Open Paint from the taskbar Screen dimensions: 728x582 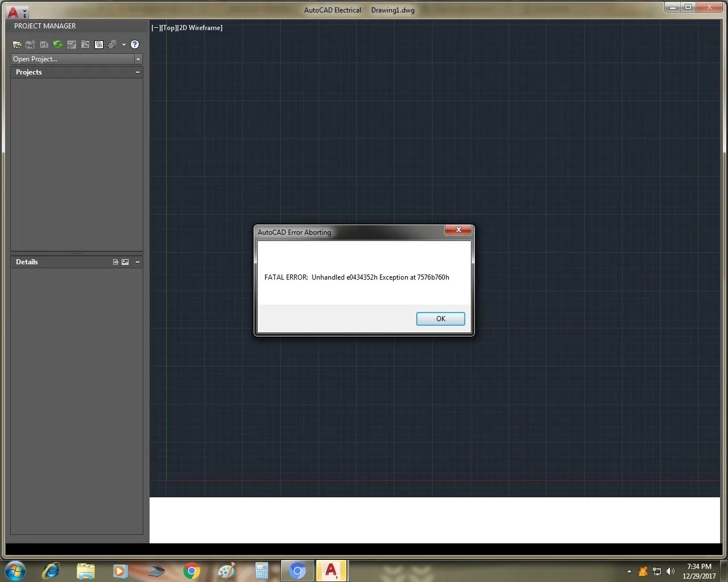(x=226, y=571)
